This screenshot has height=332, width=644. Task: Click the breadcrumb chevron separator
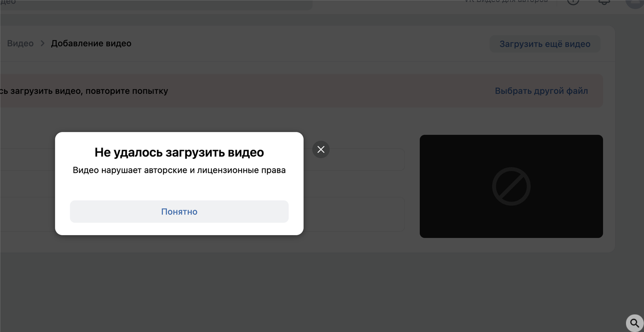tap(42, 43)
